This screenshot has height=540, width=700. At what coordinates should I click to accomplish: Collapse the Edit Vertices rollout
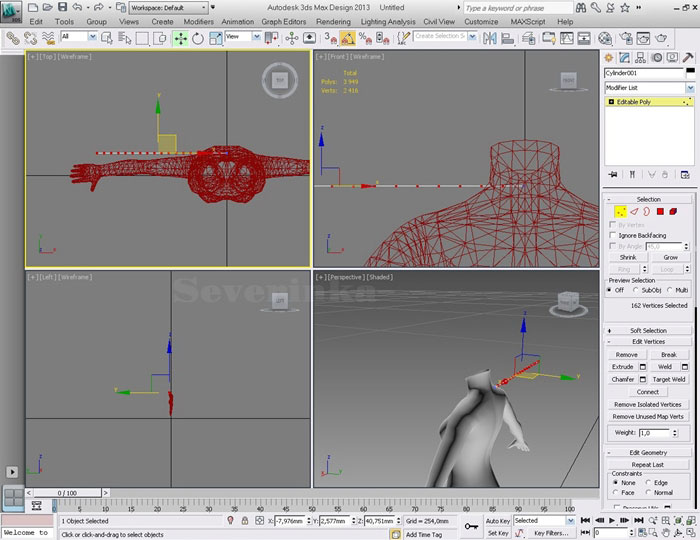tap(648, 341)
